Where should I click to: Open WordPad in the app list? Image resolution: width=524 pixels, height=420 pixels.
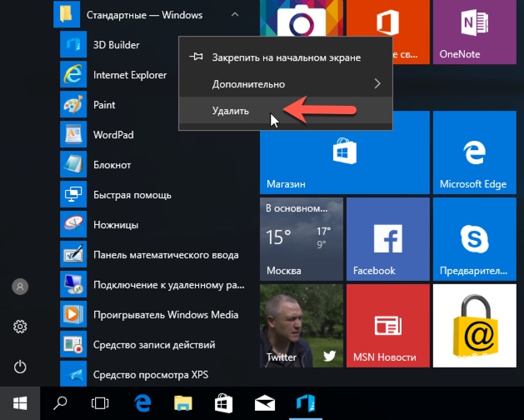(x=117, y=134)
